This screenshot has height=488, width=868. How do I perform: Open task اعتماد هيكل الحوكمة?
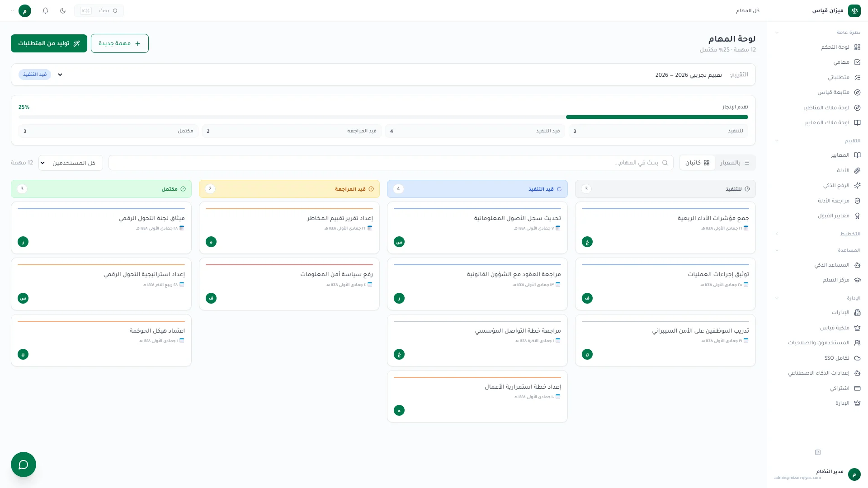pyautogui.click(x=101, y=340)
